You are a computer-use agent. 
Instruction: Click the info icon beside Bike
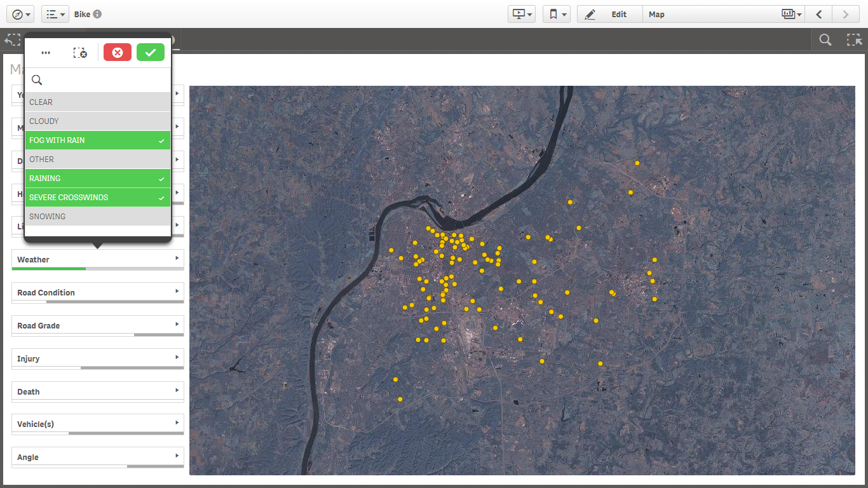tap(97, 14)
